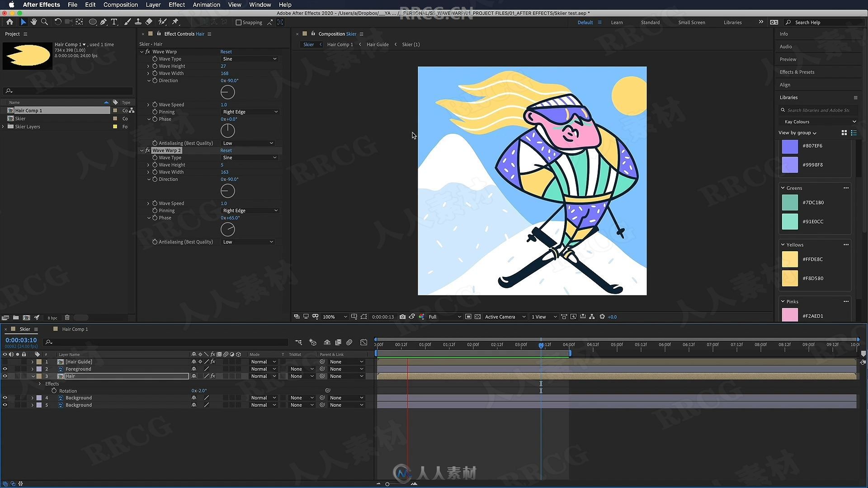The width and height of the screenshot is (868, 488).
Task: Open Wave Warp Pinning Right Edge dropdown
Action: [250, 112]
